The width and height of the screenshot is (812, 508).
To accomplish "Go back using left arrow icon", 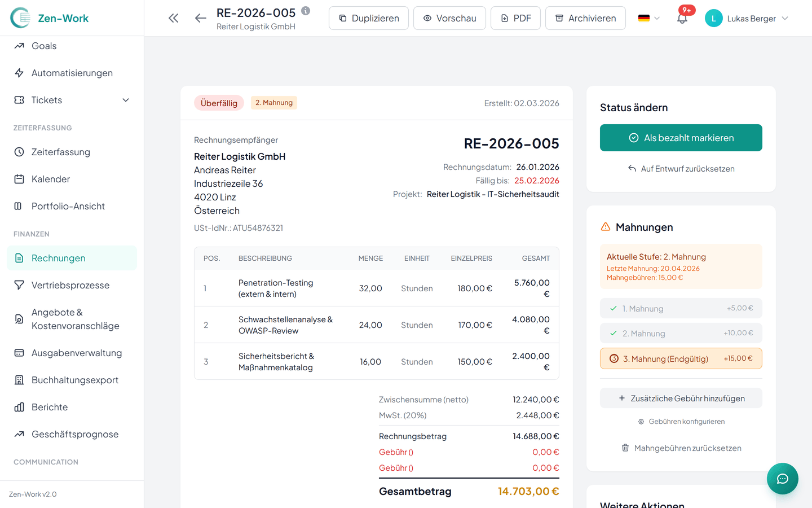I will [200, 18].
